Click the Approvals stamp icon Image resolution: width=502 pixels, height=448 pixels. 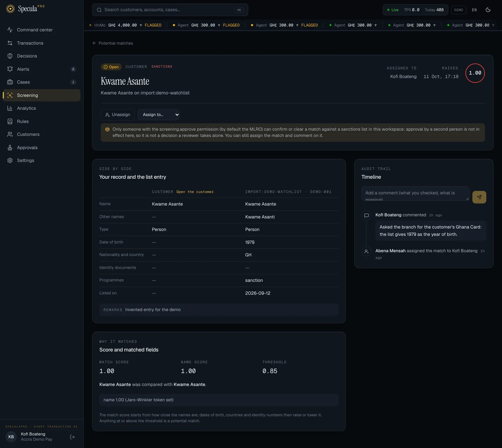point(10,147)
